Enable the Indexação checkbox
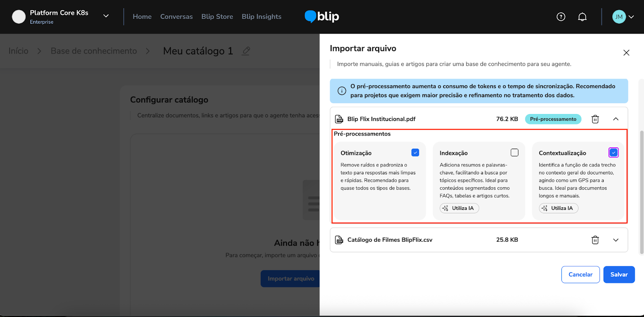 click(x=514, y=153)
